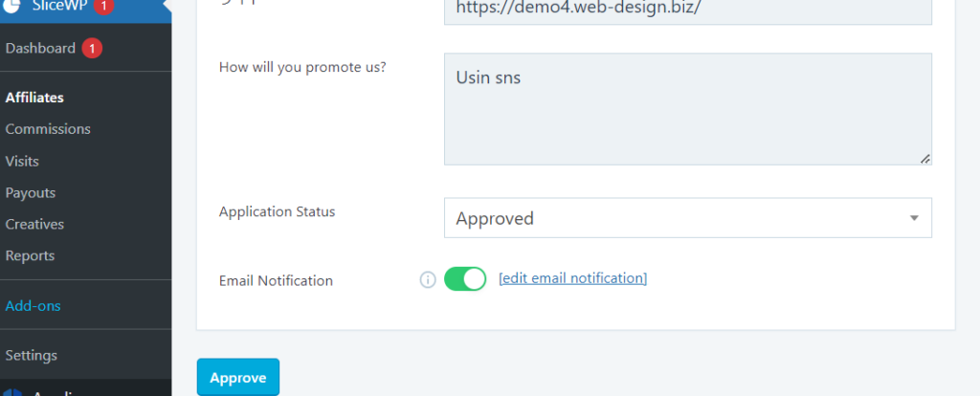
Task: Click the edit email notification link
Action: click(x=573, y=278)
